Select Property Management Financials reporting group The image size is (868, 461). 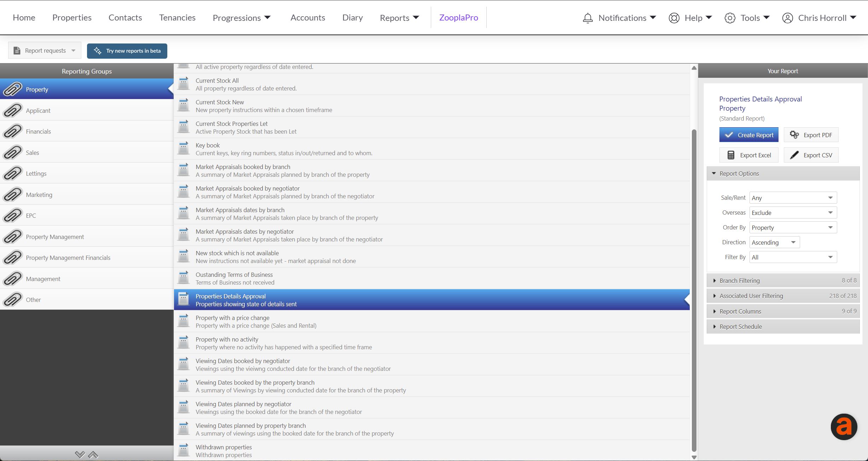(87, 257)
